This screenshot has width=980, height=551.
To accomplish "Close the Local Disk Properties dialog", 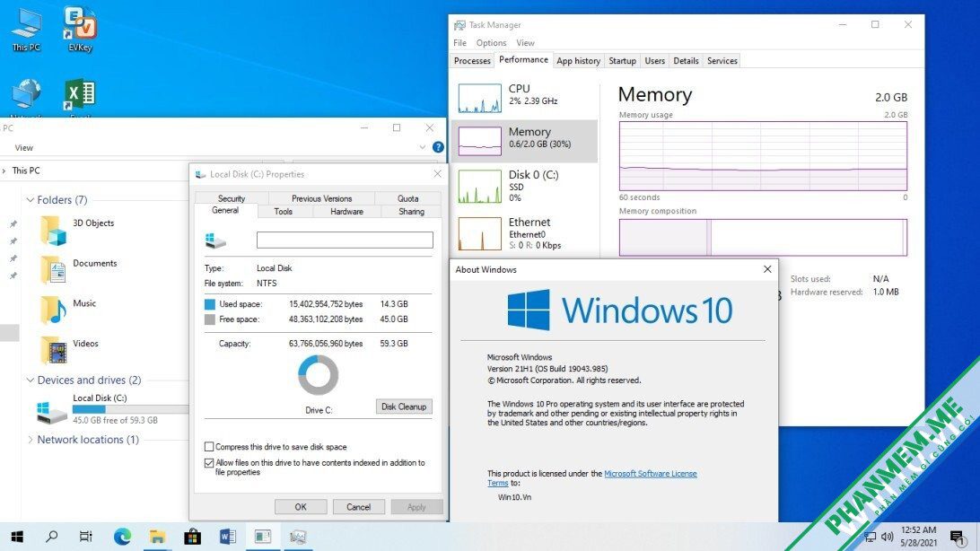I will tap(438, 174).
